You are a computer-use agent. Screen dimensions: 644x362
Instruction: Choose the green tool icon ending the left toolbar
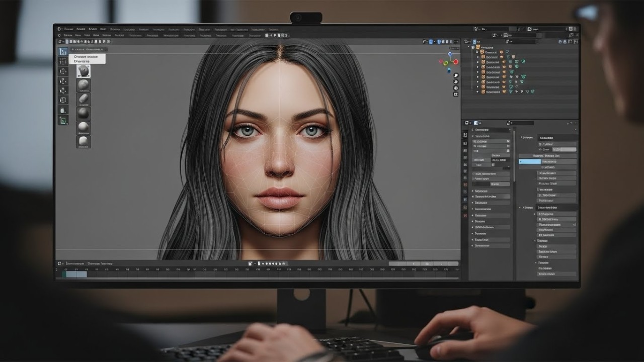[63, 120]
